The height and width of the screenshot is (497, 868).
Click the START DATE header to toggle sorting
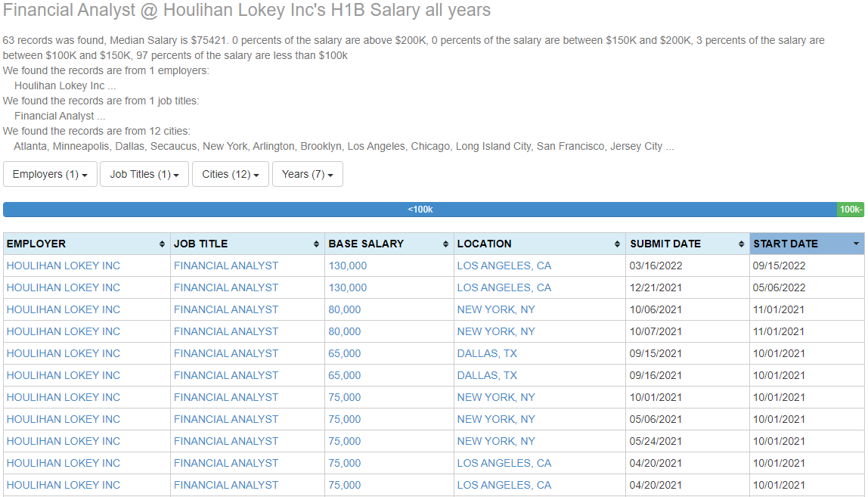(x=790, y=244)
